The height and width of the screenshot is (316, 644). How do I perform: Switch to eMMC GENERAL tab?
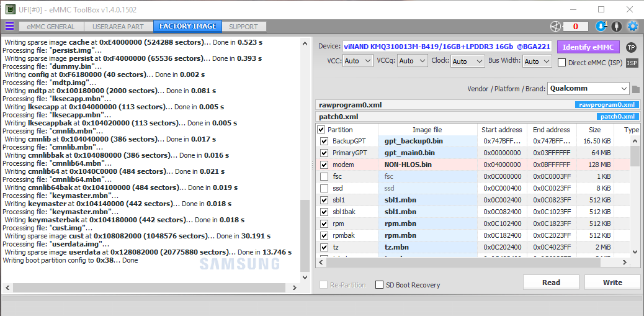point(51,27)
